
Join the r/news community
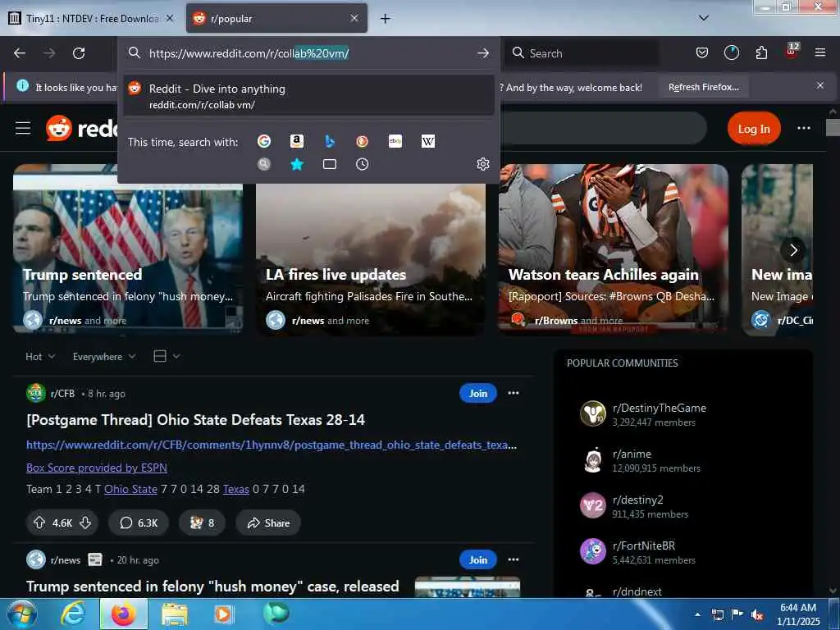478,559
